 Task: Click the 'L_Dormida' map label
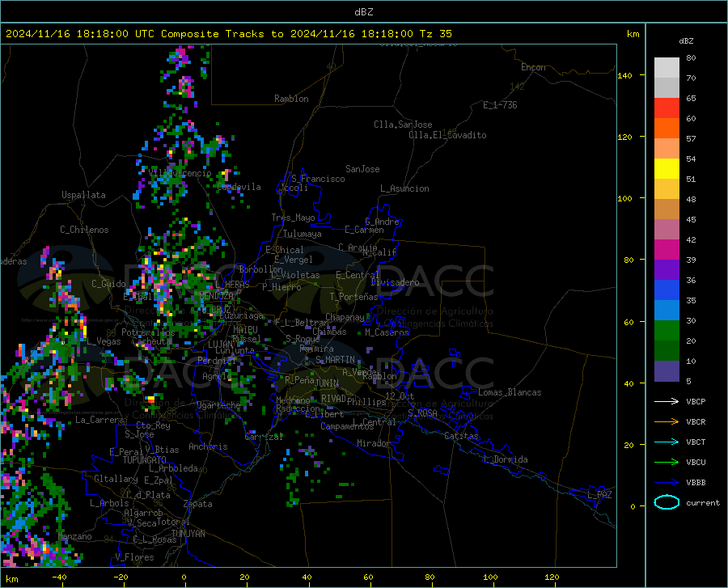coord(506,459)
